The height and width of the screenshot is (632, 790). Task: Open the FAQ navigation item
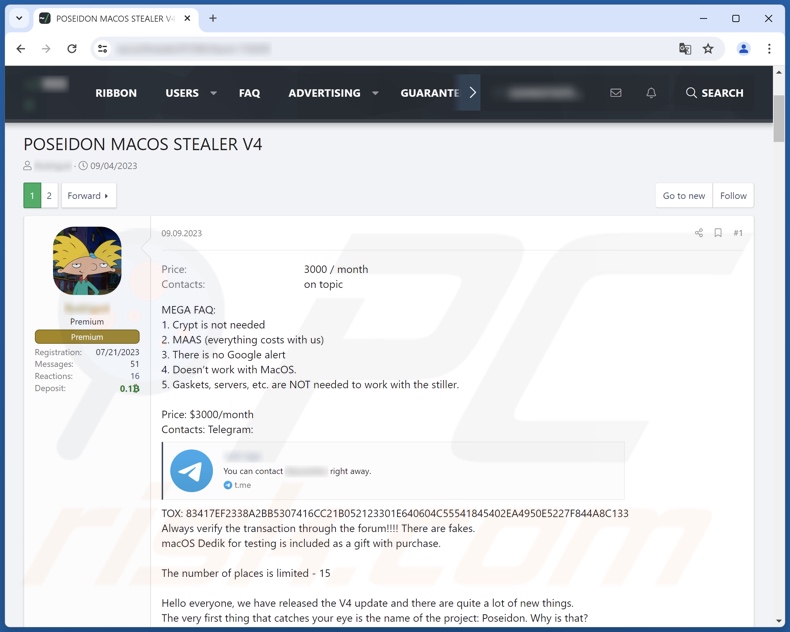[249, 93]
